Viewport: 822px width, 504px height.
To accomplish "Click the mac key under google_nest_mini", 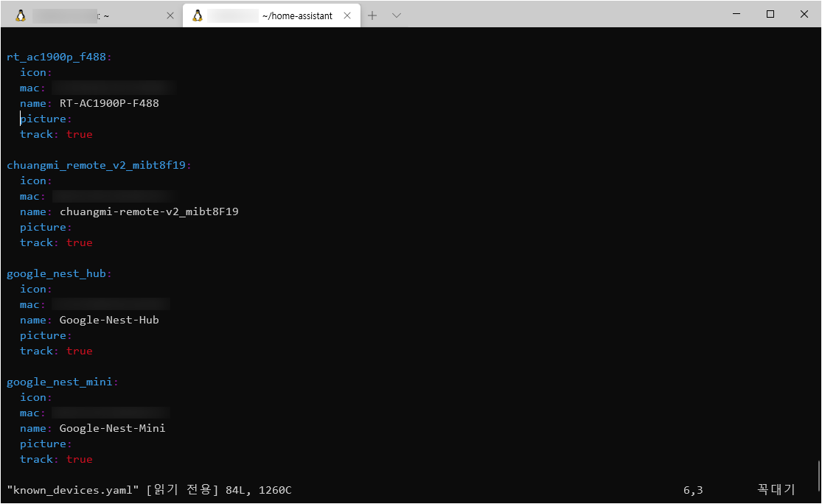I will coord(29,413).
